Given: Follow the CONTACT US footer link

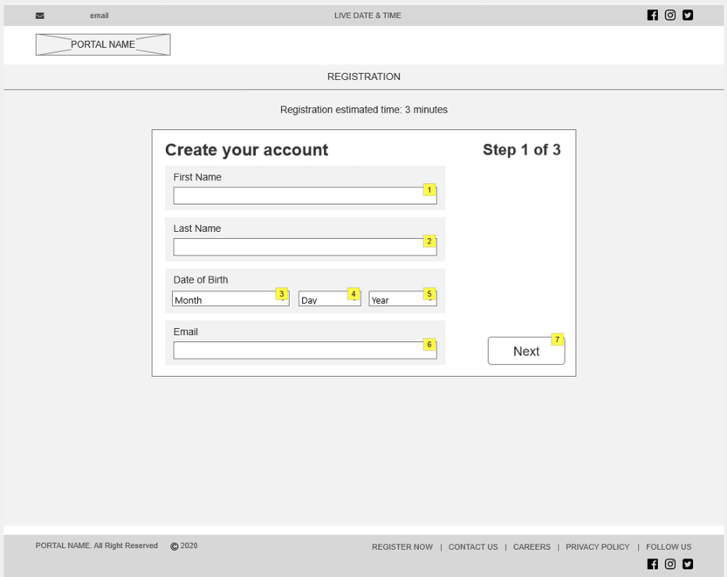Looking at the screenshot, I should (473, 547).
